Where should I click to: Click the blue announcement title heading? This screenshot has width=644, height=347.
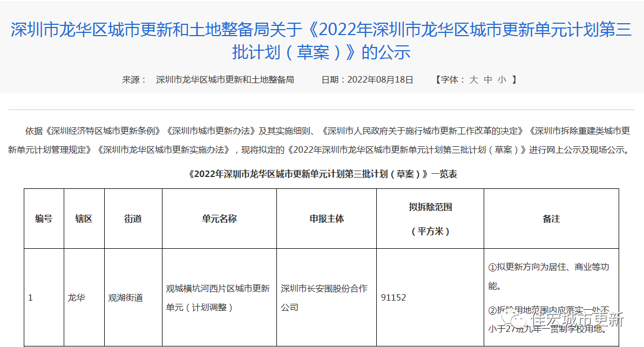click(x=322, y=40)
